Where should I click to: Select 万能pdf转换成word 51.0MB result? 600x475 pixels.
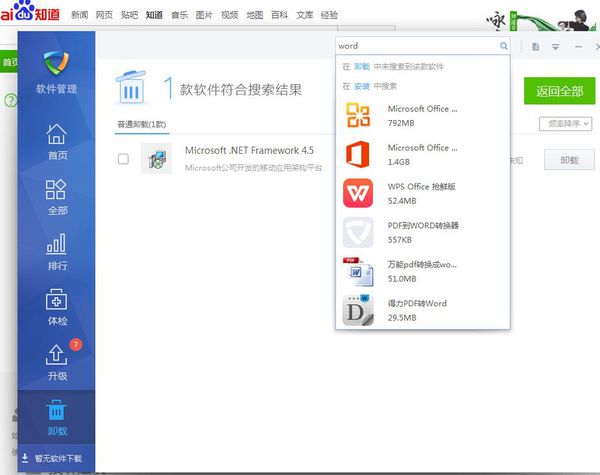point(422,271)
